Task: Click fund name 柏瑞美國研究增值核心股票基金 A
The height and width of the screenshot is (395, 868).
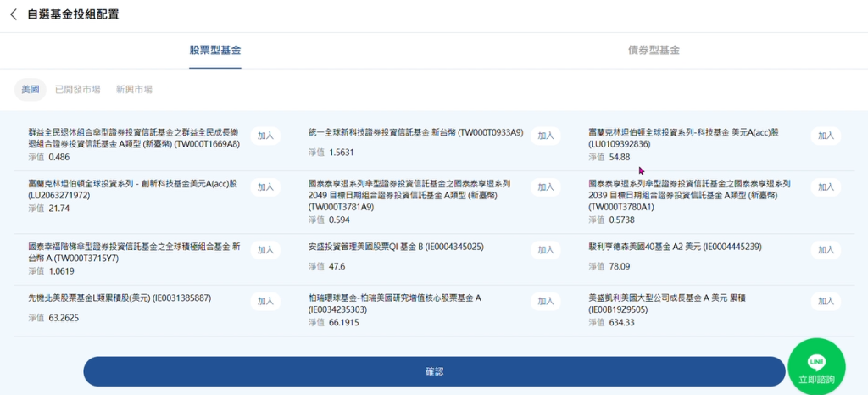Action: (395, 303)
